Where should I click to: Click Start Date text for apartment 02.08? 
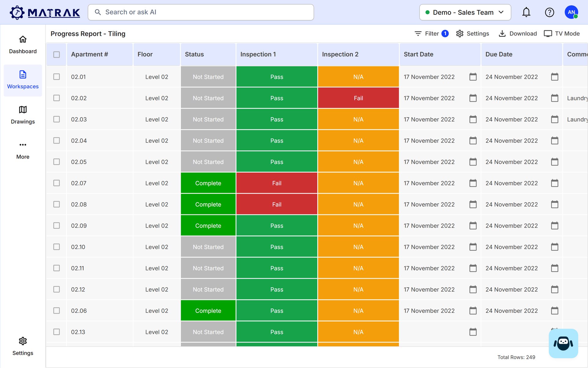[429, 204]
